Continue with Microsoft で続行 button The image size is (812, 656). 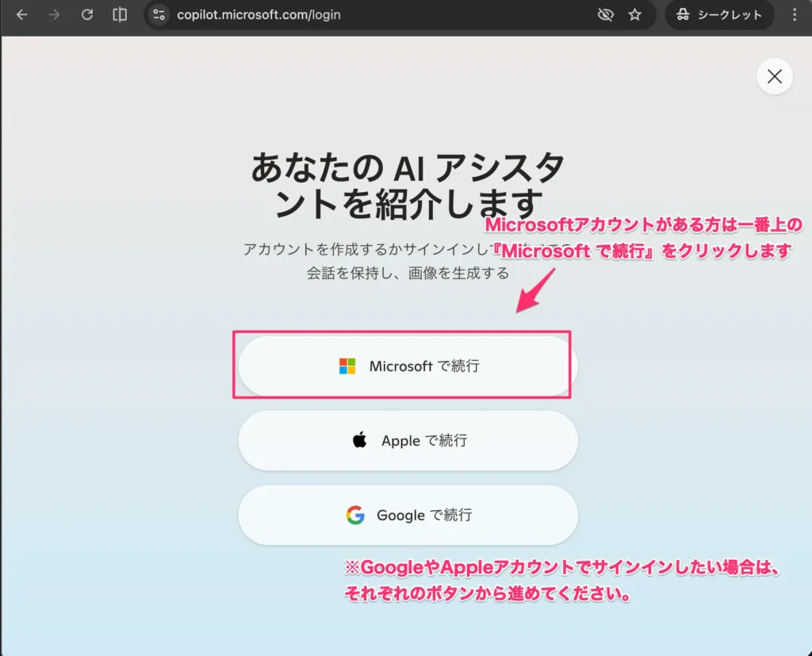click(x=408, y=366)
